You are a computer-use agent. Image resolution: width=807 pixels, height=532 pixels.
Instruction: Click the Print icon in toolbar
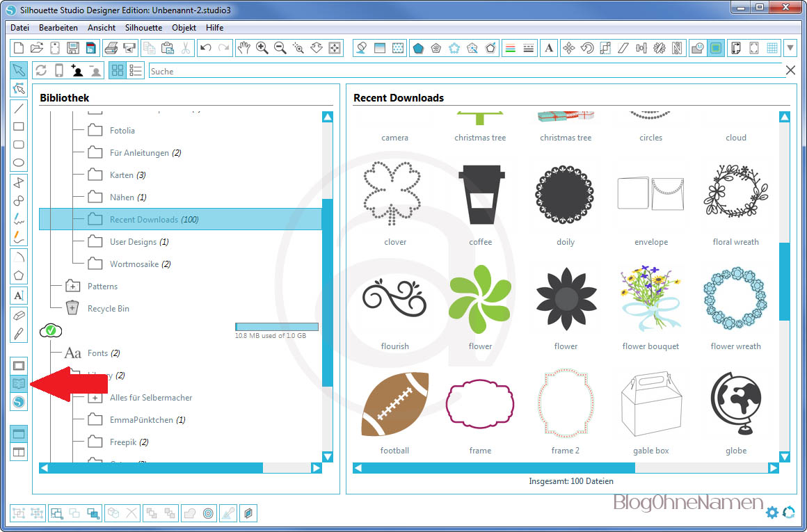[x=111, y=48]
